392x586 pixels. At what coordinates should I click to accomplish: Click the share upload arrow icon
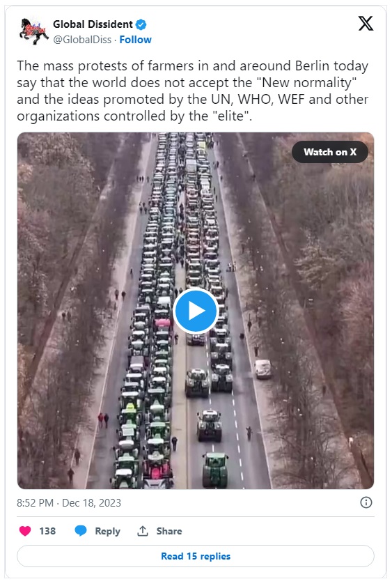pos(143,531)
